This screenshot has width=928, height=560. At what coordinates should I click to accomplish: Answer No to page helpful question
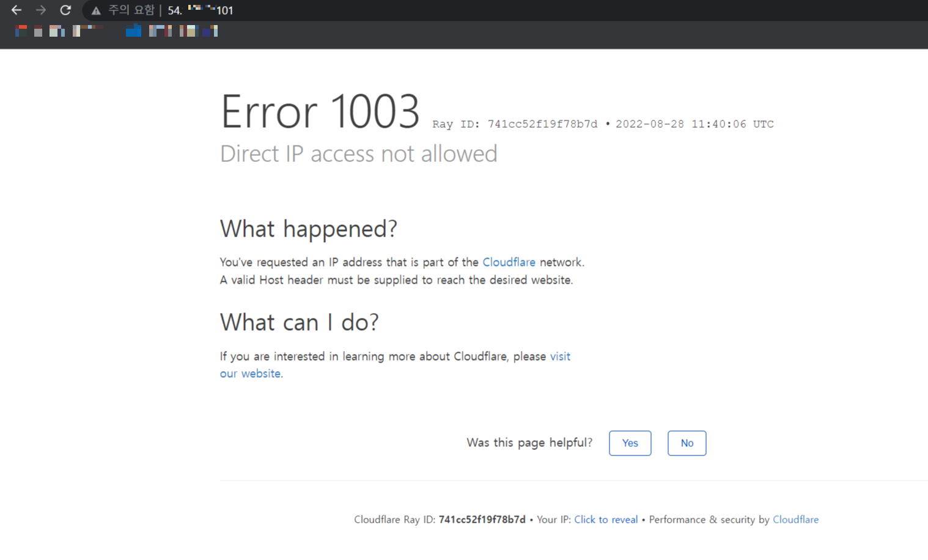coord(687,443)
